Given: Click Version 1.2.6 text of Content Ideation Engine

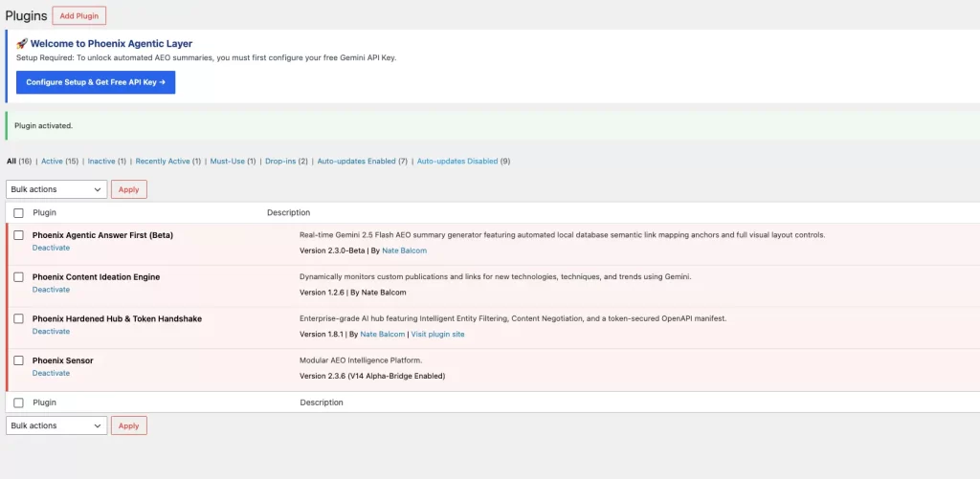Looking at the screenshot, I should point(320,293).
